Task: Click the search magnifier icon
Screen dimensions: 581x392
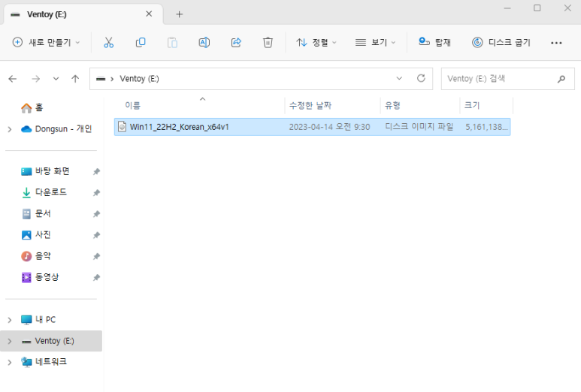Action: point(561,79)
